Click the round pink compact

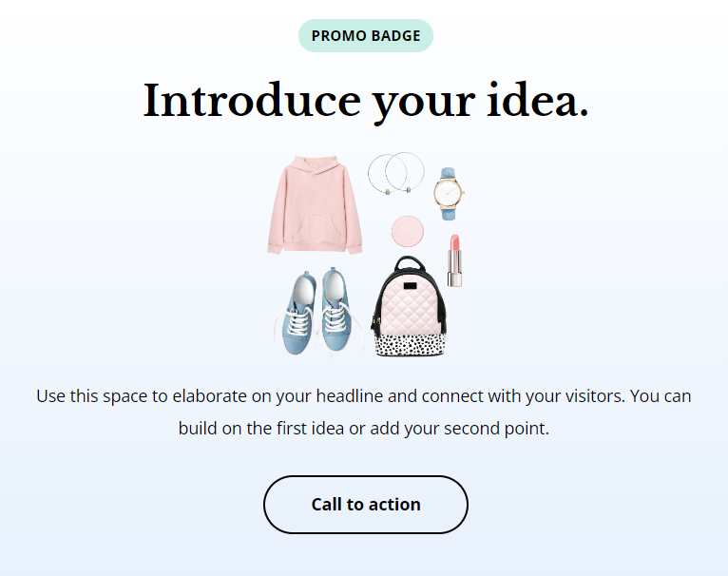(x=407, y=231)
